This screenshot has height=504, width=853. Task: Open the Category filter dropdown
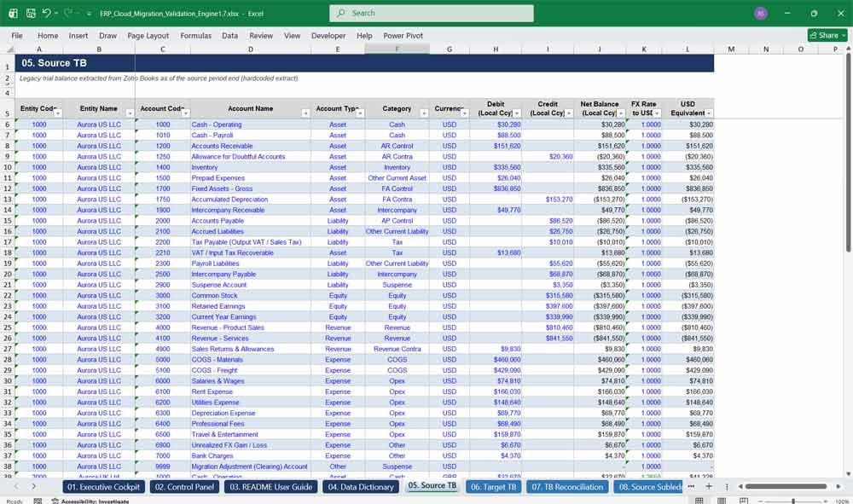424,113
